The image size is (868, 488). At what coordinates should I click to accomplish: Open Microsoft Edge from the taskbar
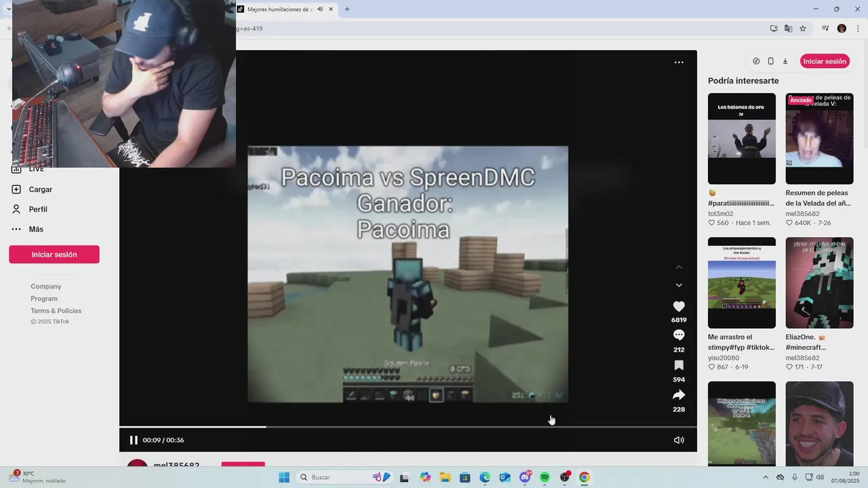485,477
